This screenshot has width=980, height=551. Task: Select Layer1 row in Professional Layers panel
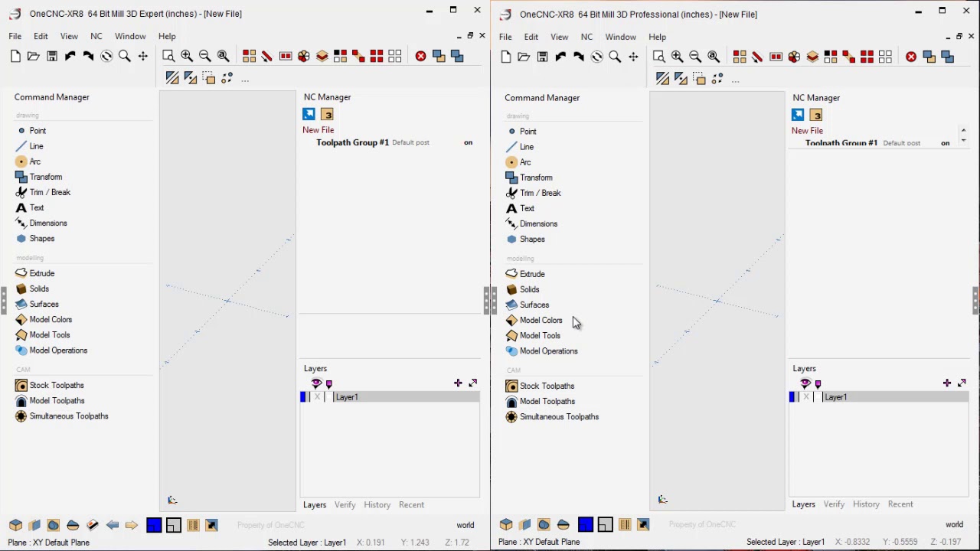click(x=879, y=397)
